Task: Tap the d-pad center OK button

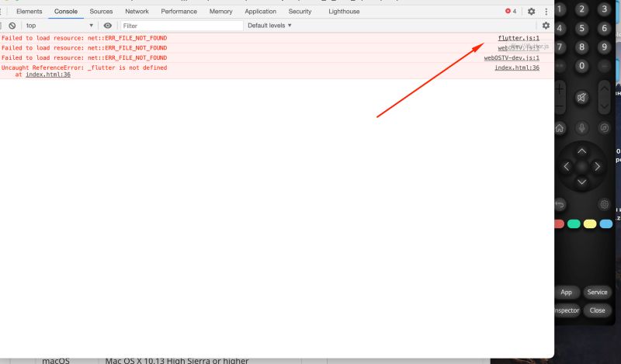Action: tap(581, 167)
